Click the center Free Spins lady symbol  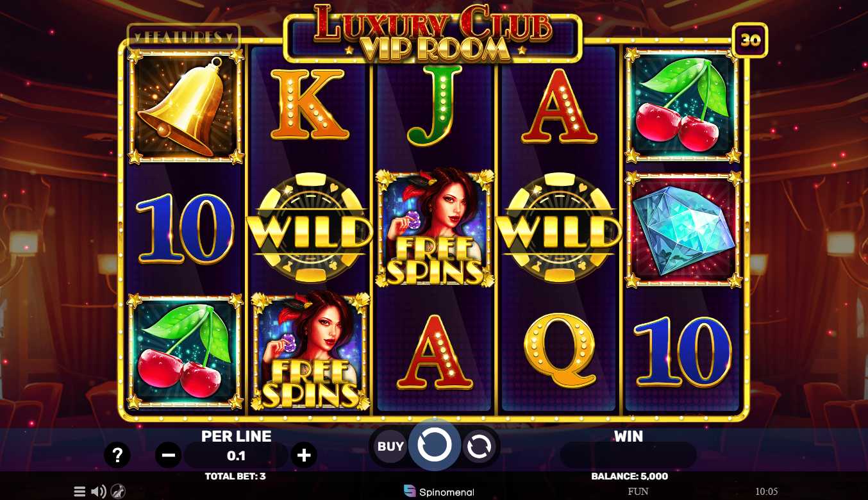[x=435, y=228]
